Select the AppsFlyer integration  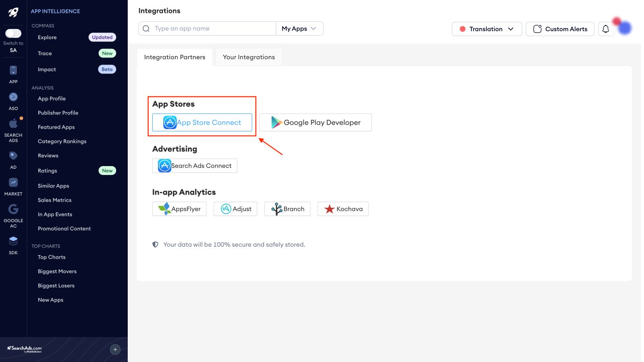coord(179,209)
